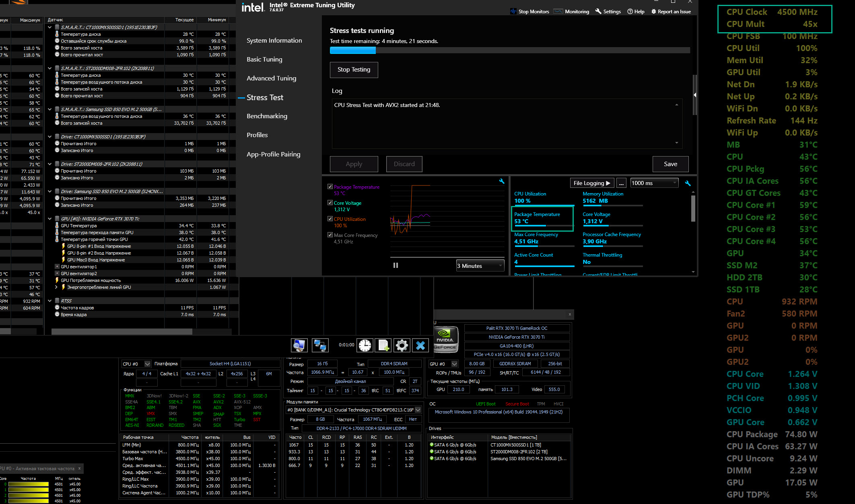Click the log file icon with green plus

point(383,345)
